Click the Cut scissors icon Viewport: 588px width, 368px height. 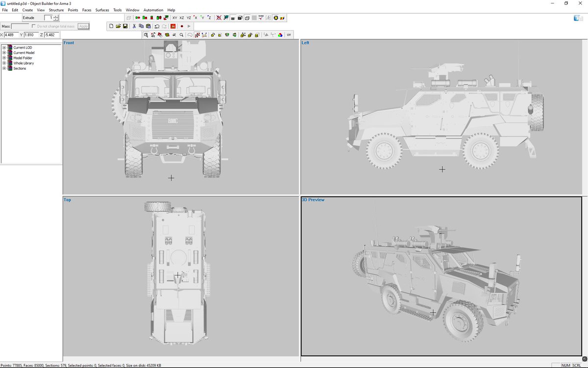(x=134, y=26)
